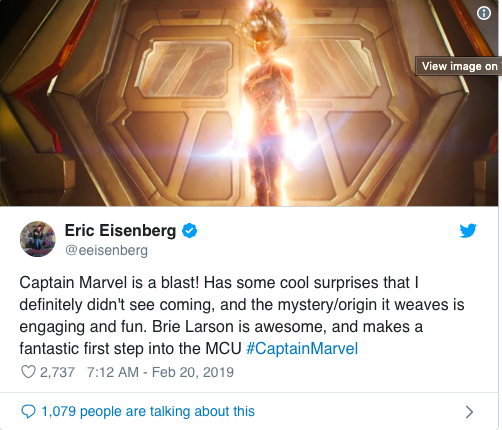This screenshot has width=502, height=430.
Task: Click the speech bubble reply icon
Action: [28, 411]
